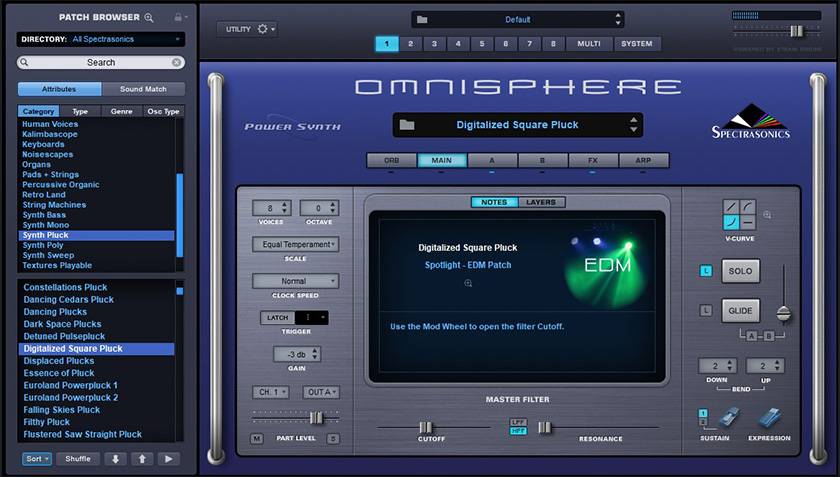Screen dimensions: 840x477
Task: Switch to the FX tab
Action: [x=593, y=160]
